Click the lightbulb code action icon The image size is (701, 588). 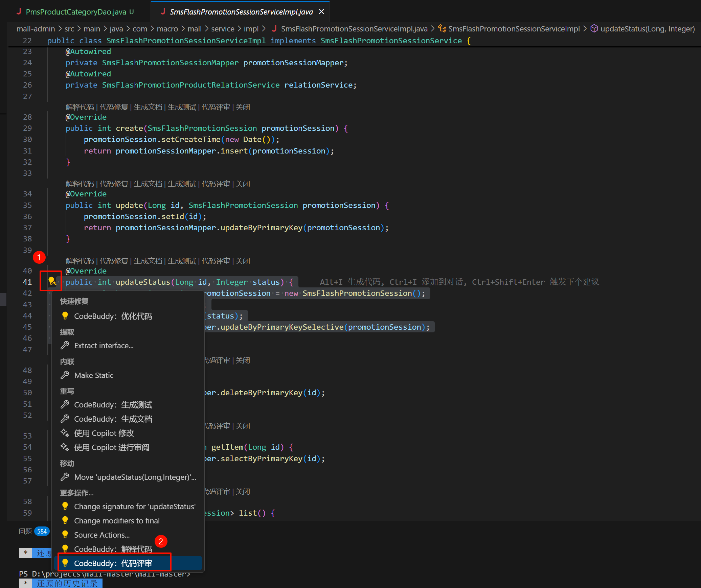point(51,281)
